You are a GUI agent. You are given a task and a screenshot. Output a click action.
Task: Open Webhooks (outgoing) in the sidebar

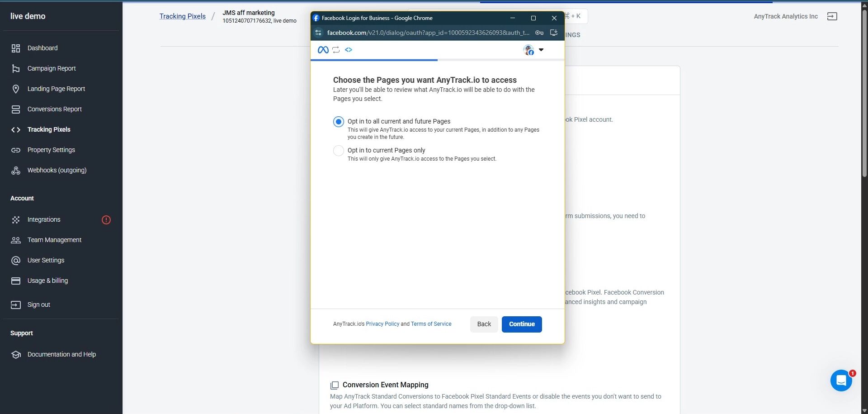pos(57,171)
